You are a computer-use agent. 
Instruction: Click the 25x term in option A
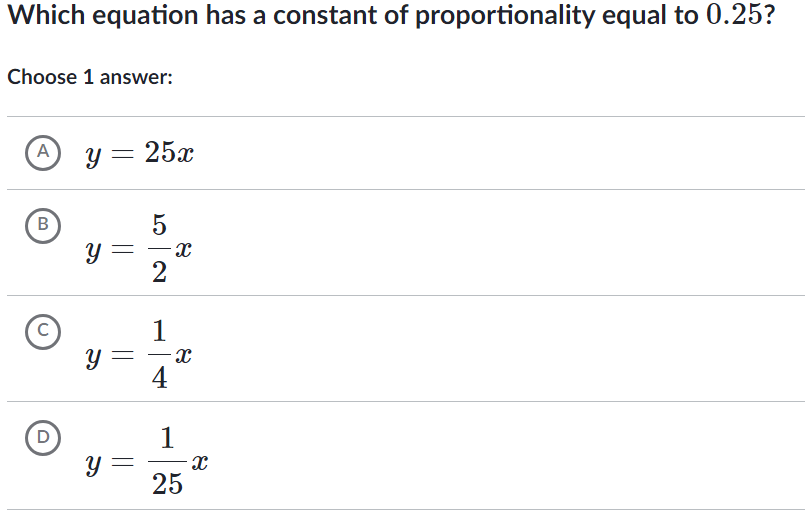169,152
